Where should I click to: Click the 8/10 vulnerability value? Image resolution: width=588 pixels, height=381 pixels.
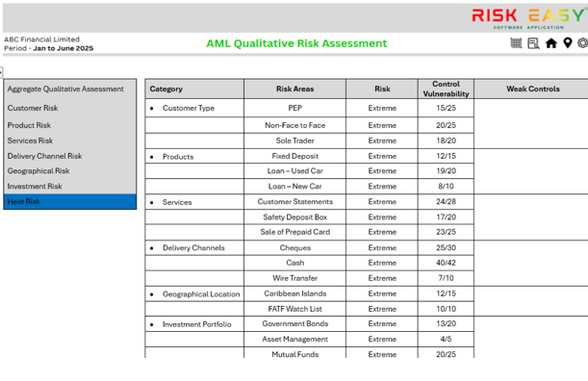tap(446, 187)
